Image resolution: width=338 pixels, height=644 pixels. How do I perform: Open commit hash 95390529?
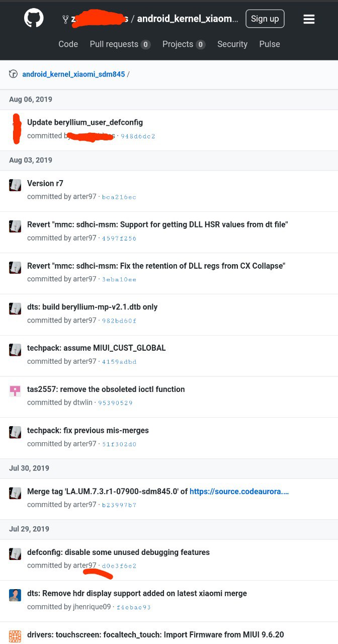pos(115,403)
